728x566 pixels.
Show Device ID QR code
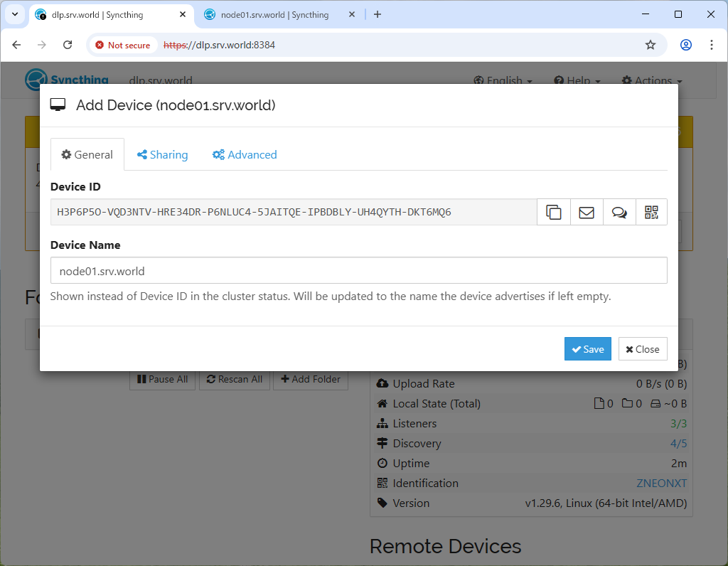[x=651, y=212]
